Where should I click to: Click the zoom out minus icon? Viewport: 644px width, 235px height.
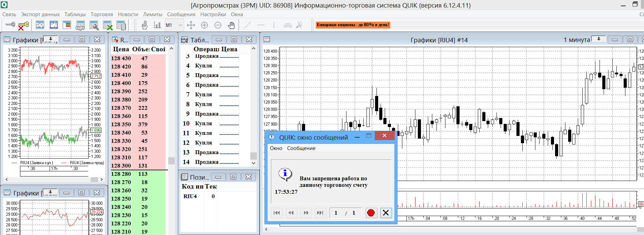pyautogui.click(x=218, y=25)
